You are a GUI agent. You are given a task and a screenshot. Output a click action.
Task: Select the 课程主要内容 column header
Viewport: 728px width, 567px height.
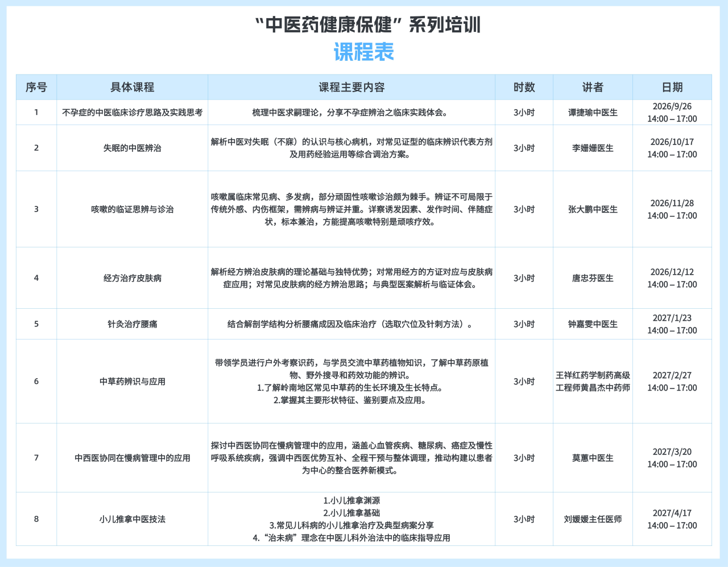tap(351, 87)
